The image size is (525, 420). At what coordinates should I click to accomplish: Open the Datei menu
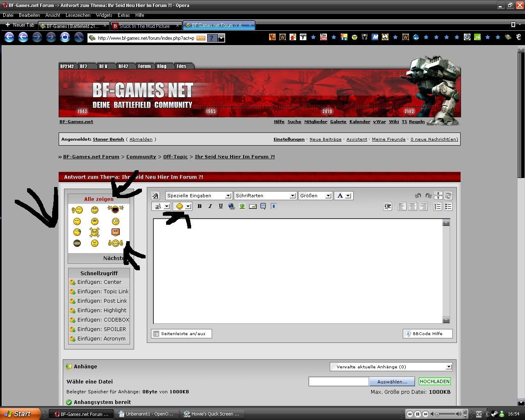click(x=8, y=15)
